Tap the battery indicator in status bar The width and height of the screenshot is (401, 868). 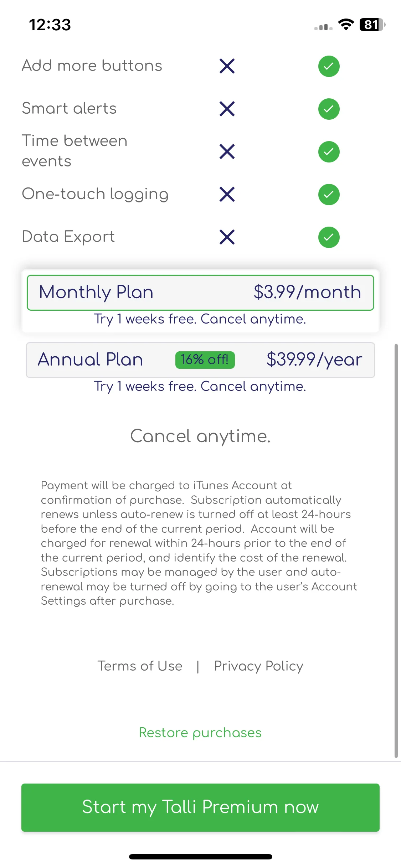tap(372, 25)
